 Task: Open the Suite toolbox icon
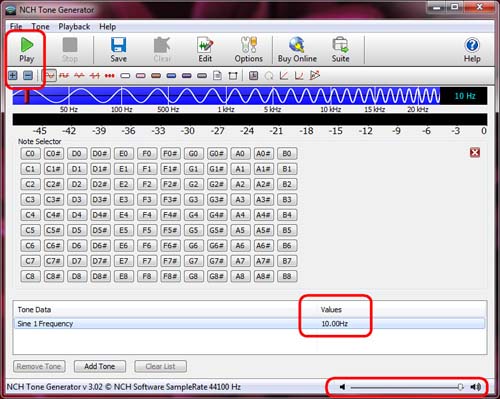point(340,50)
